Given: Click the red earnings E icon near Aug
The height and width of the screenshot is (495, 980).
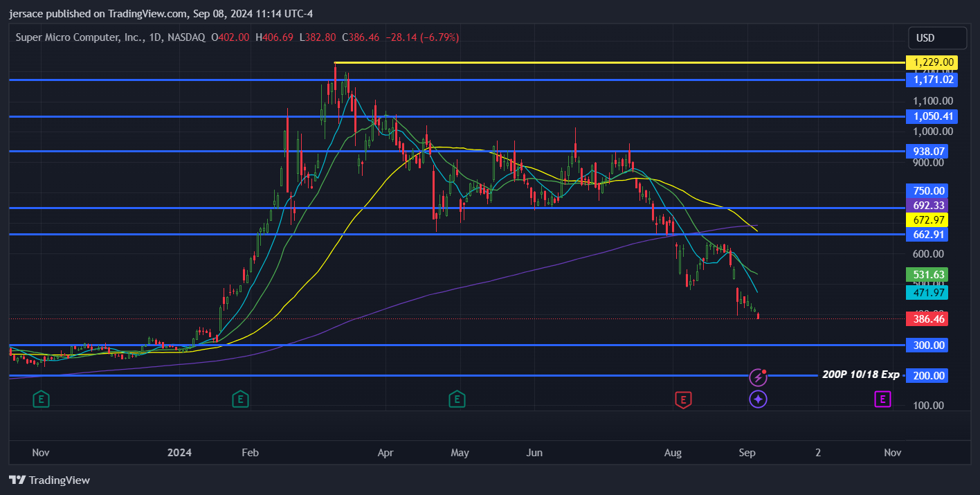Looking at the screenshot, I should tap(683, 399).
